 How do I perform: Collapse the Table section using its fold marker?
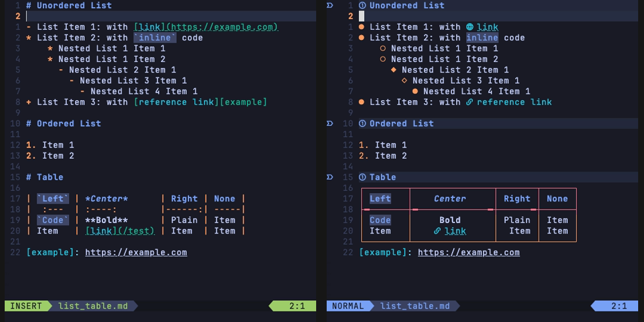[x=330, y=177]
